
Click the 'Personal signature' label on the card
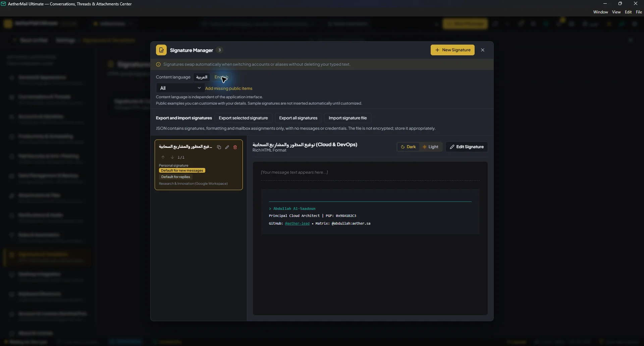click(173, 165)
